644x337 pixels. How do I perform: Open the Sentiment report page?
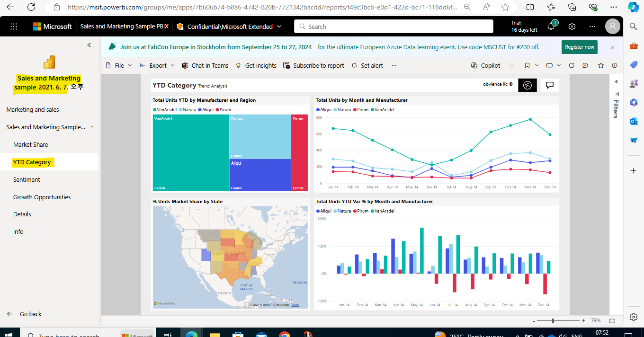tap(27, 179)
